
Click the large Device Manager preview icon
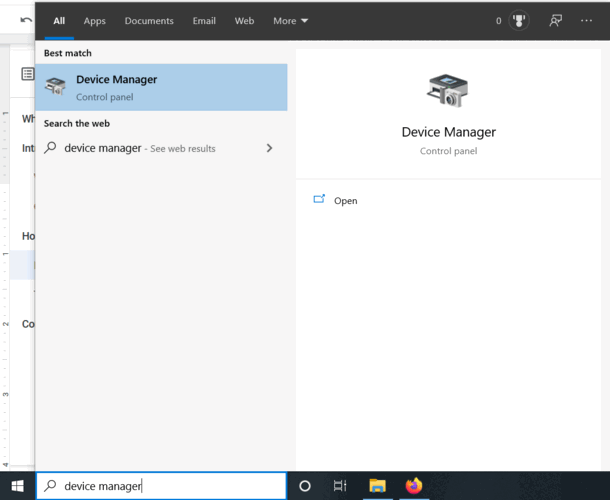(x=448, y=91)
